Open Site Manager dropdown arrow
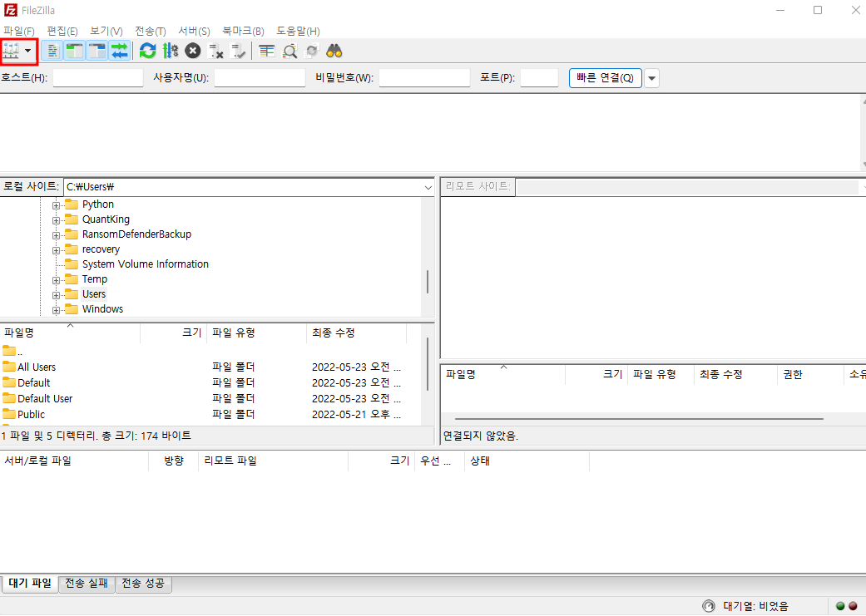866x616 pixels. click(27, 52)
